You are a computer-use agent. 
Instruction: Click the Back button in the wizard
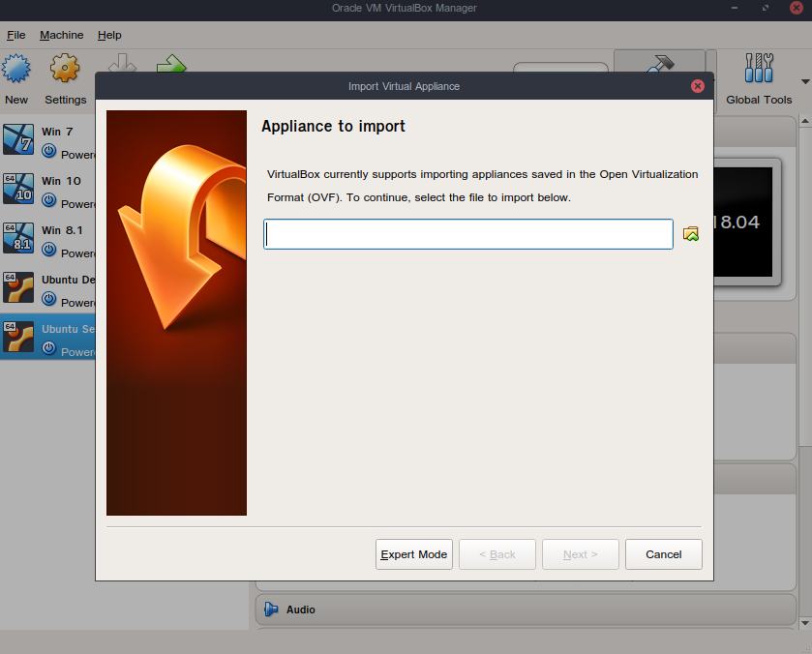(x=497, y=554)
